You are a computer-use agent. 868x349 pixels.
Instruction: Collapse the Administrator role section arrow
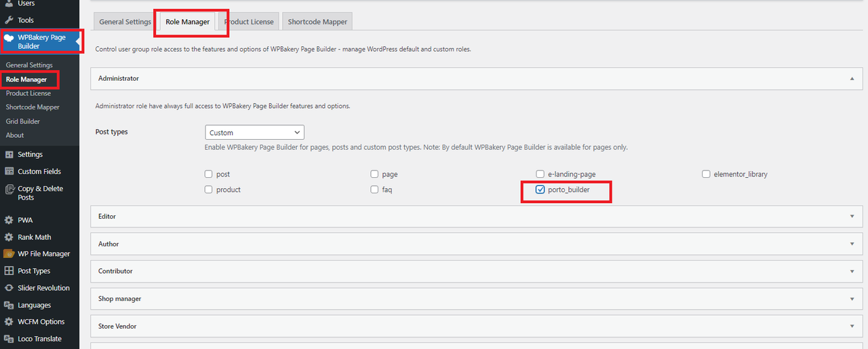click(852, 79)
